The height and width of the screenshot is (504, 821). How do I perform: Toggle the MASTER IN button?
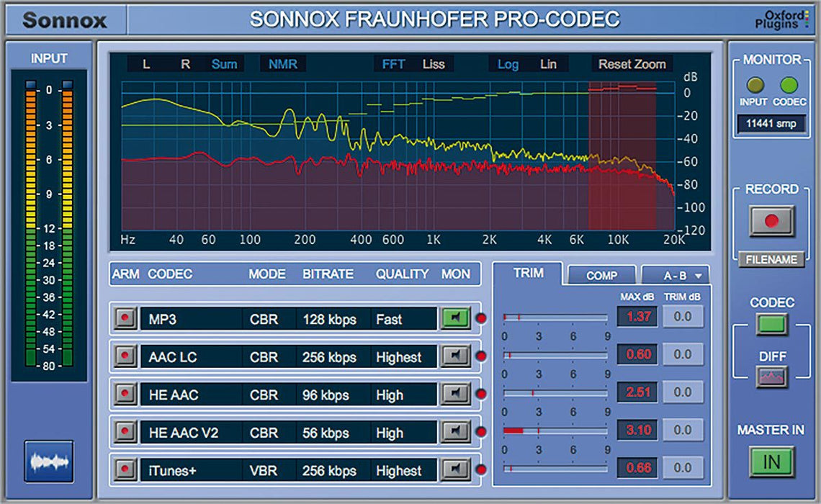coord(770,460)
